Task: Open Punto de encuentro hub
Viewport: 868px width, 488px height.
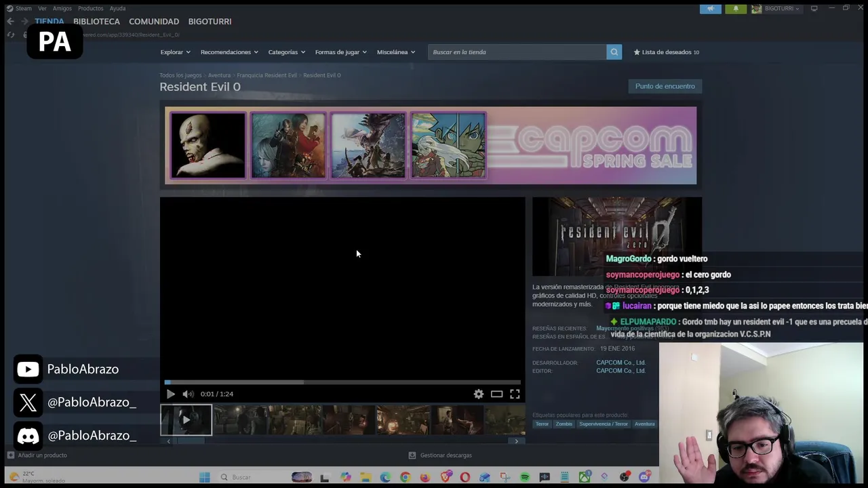Action: pos(665,86)
